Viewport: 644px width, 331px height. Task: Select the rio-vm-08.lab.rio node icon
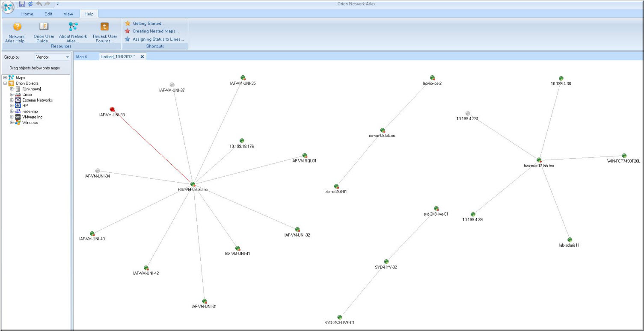[x=383, y=130]
